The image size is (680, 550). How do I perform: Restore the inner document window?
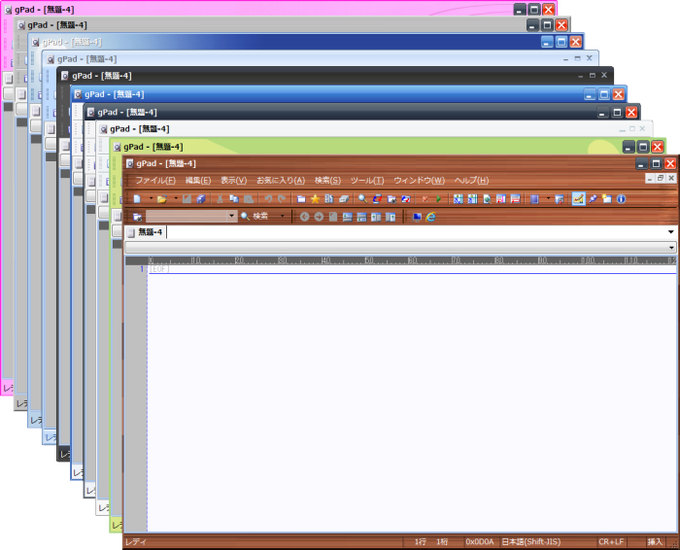pyautogui.click(x=660, y=178)
